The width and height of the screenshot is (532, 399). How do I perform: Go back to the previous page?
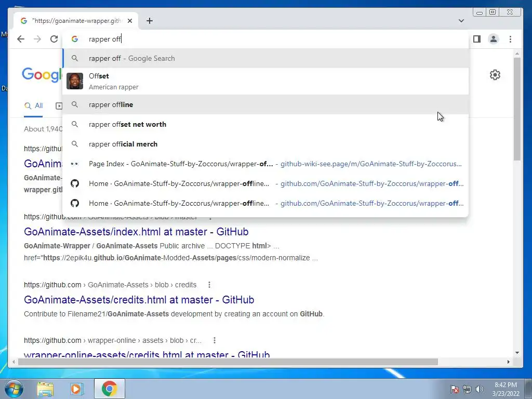[x=21, y=39]
